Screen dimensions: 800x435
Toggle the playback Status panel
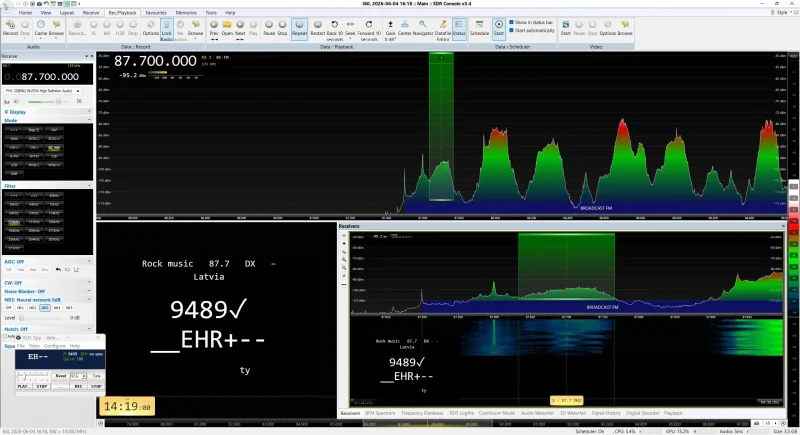click(459, 29)
